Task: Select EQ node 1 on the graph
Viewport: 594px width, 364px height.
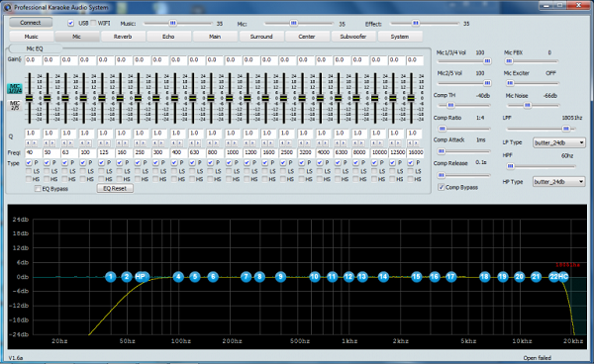Action: coord(111,277)
